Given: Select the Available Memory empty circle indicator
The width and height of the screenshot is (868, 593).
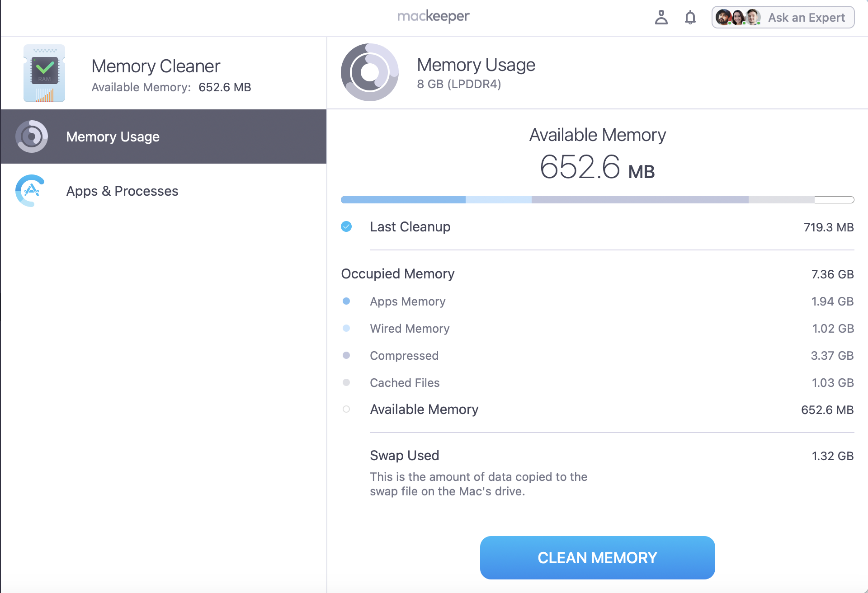Looking at the screenshot, I should tap(347, 409).
